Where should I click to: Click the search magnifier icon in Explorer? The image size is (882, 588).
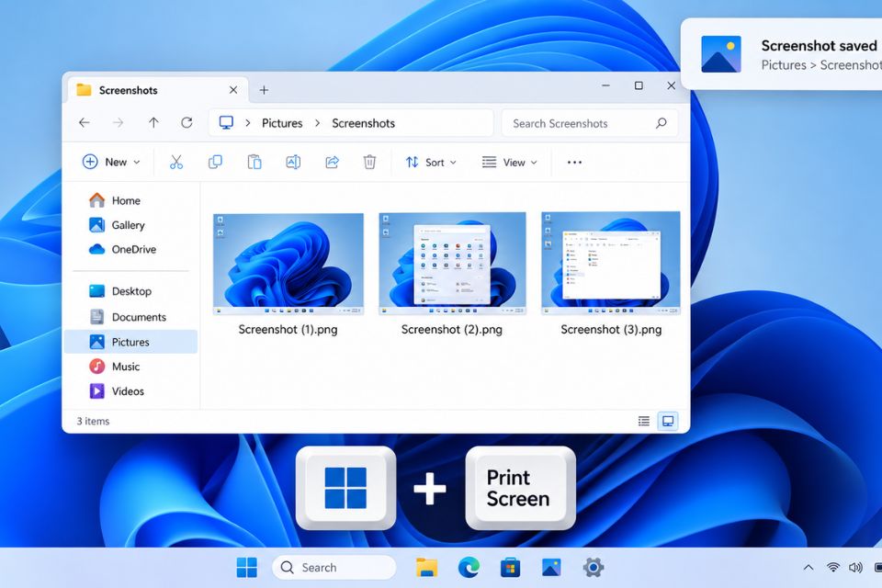point(661,123)
